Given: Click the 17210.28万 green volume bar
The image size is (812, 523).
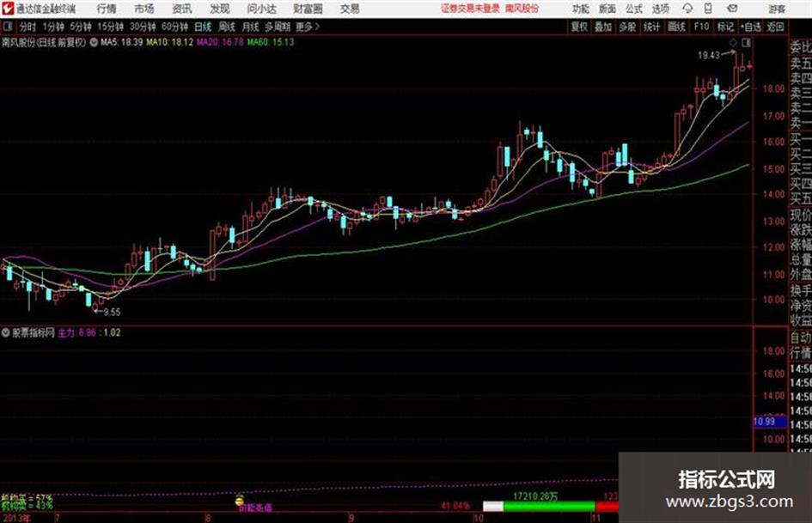Looking at the screenshot, I should [x=549, y=506].
